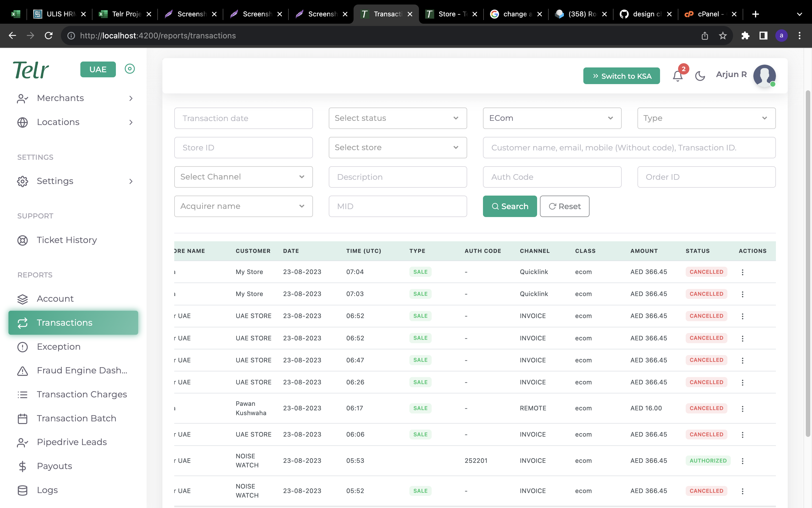Open the Acquirer name dropdown
Screen dimensions: 812x508
point(243,206)
